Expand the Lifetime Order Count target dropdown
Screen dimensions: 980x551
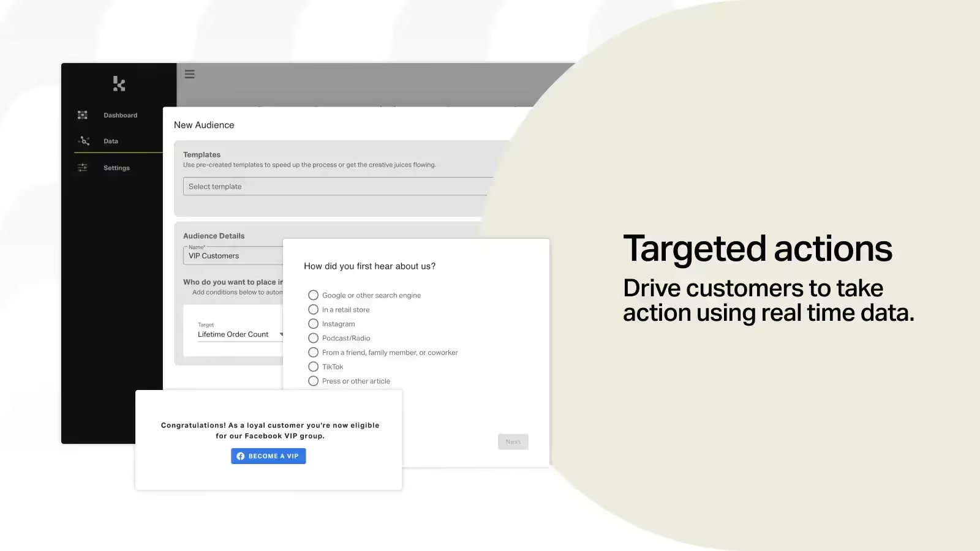pyautogui.click(x=240, y=334)
